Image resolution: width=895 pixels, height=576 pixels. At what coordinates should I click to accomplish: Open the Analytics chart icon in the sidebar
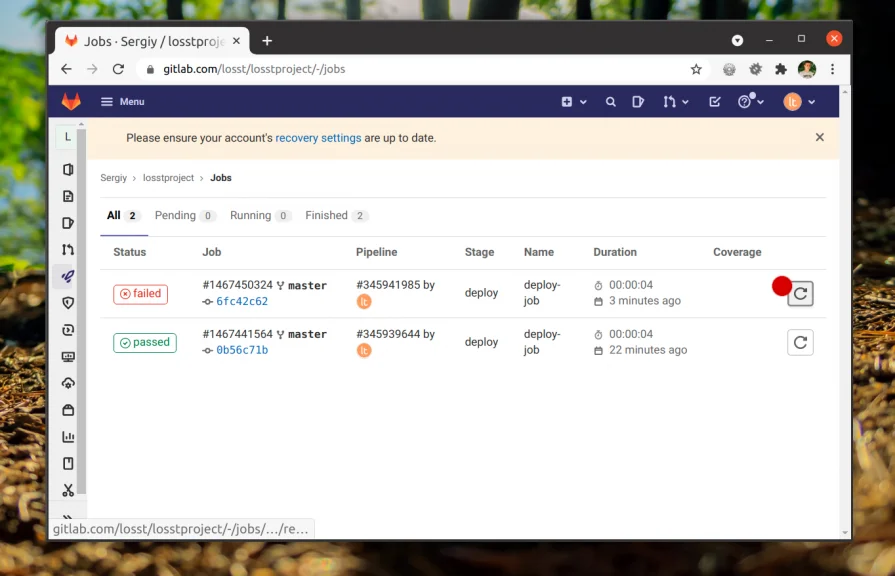[68, 436]
